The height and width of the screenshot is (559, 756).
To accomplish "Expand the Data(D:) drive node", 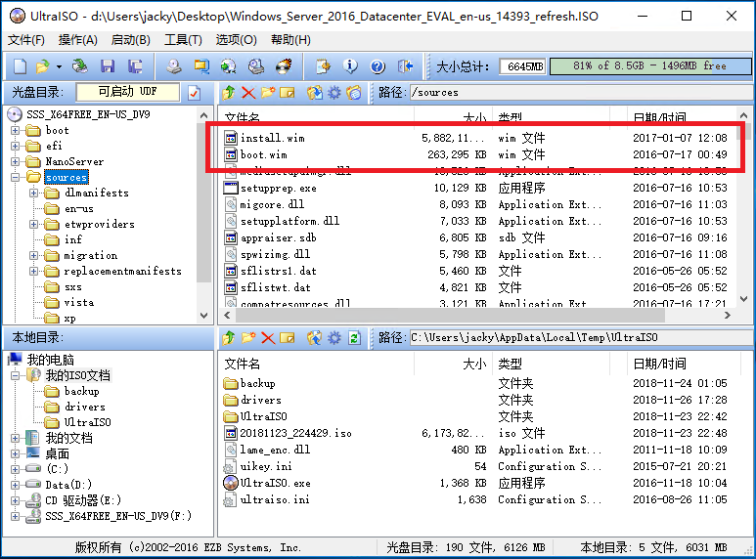I will tap(15, 485).
